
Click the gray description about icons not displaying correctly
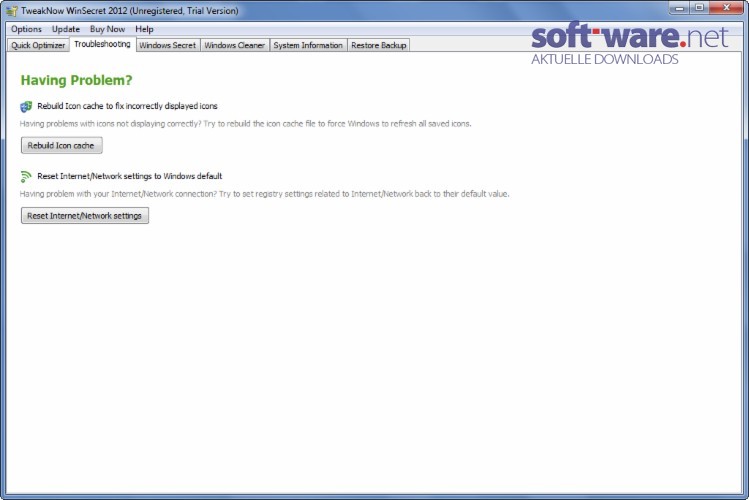(x=246, y=124)
